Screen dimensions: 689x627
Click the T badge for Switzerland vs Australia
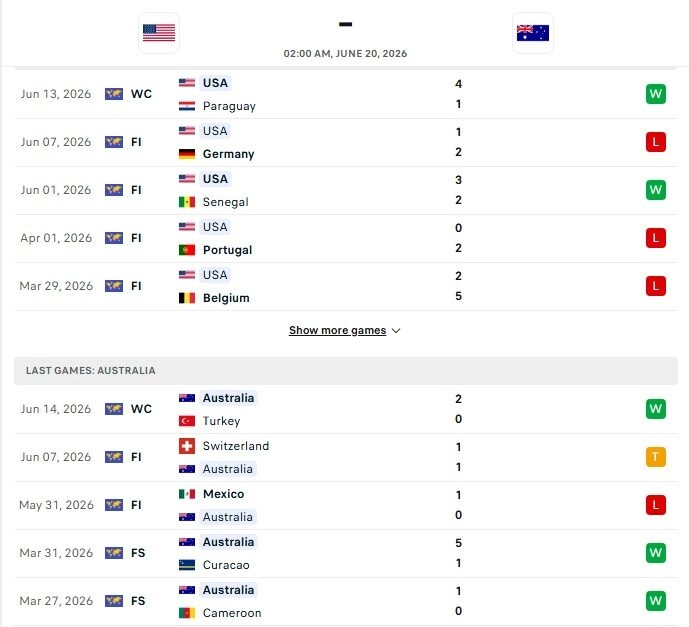(x=656, y=457)
